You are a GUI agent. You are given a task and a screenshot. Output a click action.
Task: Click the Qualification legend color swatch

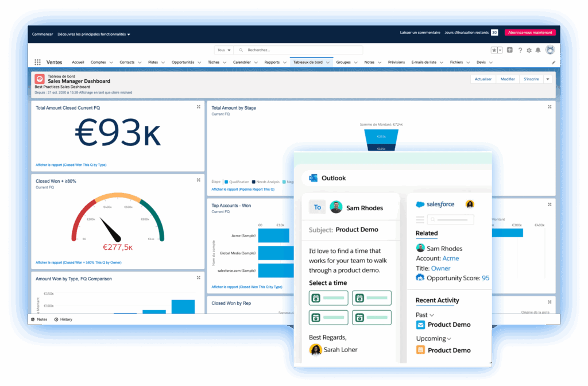click(226, 182)
